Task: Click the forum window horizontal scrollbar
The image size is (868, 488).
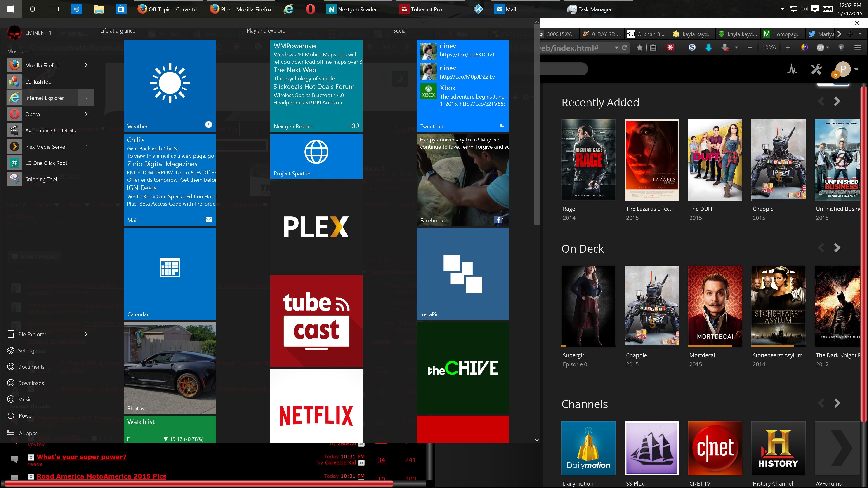Action: [x=199, y=484]
